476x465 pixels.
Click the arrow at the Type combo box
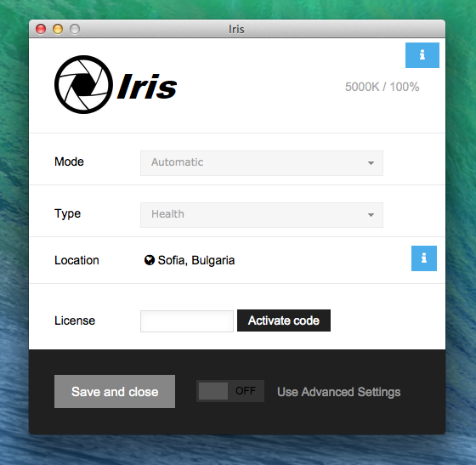(371, 215)
